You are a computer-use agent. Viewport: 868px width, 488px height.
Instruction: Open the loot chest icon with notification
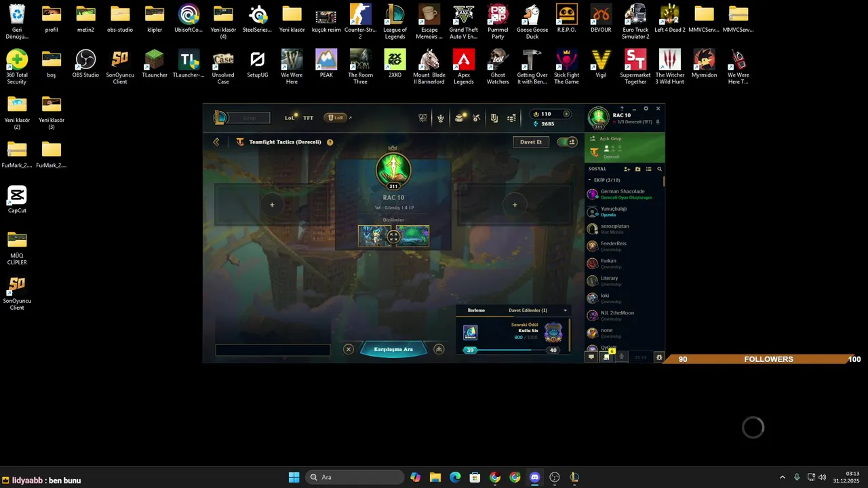coord(459,118)
